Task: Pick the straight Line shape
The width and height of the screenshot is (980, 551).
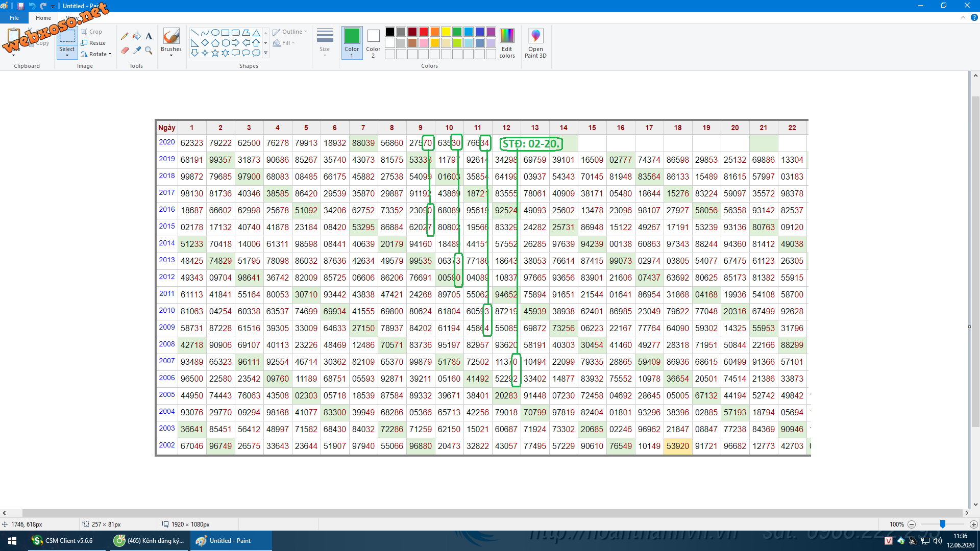Action: tap(194, 32)
